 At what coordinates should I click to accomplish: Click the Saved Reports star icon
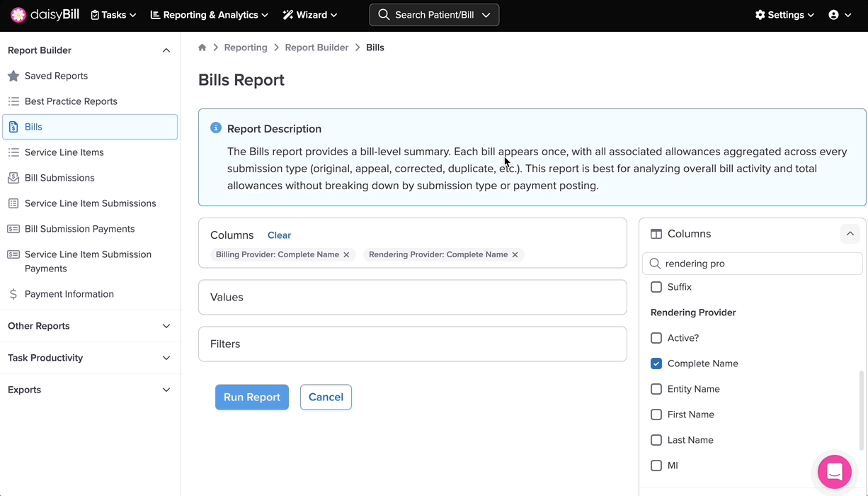pos(13,76)
